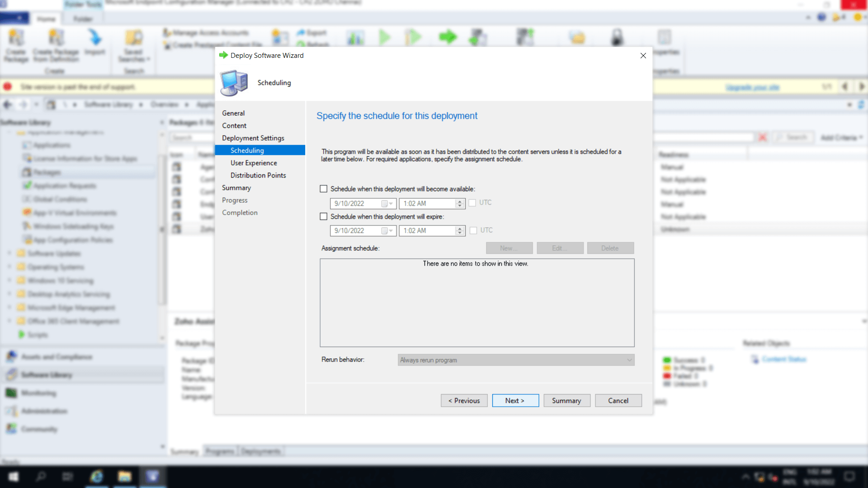Enable UTC for the availability time

click(x=473, y=203)
